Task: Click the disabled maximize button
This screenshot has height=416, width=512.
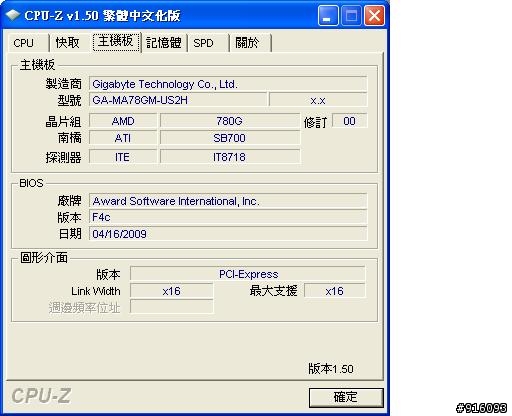Action: (351, 15)
